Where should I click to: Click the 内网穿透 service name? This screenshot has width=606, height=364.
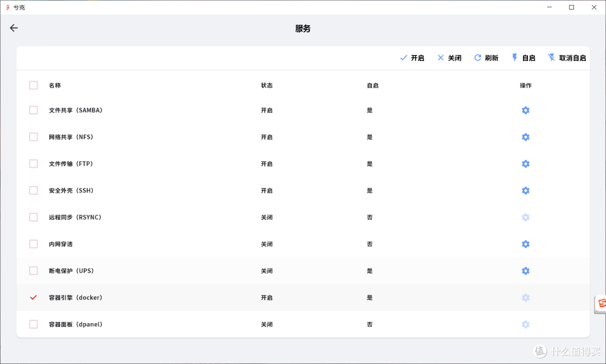61,244
